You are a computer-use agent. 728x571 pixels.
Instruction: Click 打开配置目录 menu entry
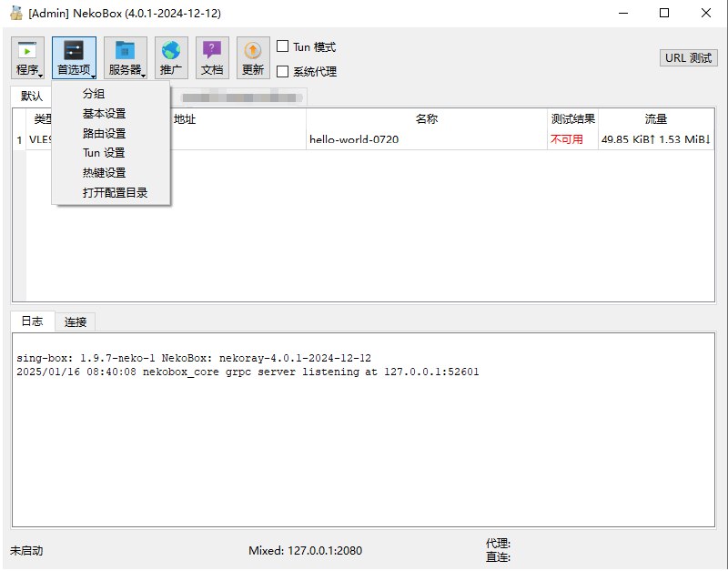point(111,192)
